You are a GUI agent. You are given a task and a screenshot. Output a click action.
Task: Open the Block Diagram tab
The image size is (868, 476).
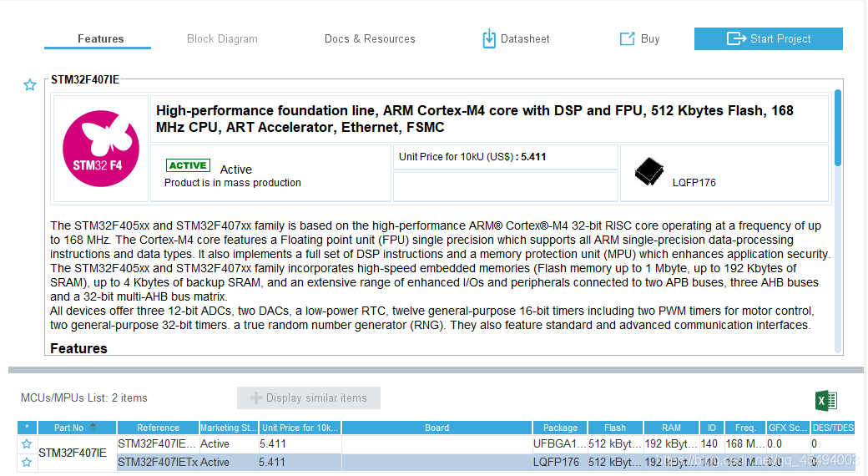point(222,38)
